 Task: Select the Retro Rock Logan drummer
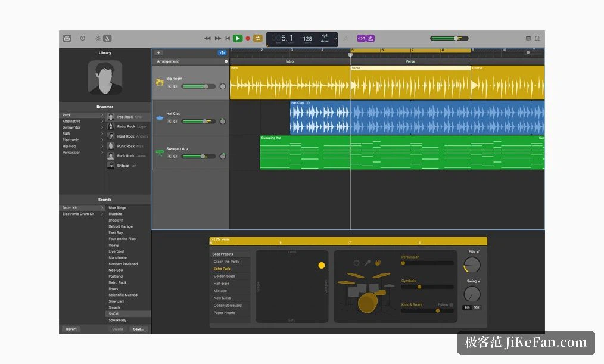click(x=128, y=126)
